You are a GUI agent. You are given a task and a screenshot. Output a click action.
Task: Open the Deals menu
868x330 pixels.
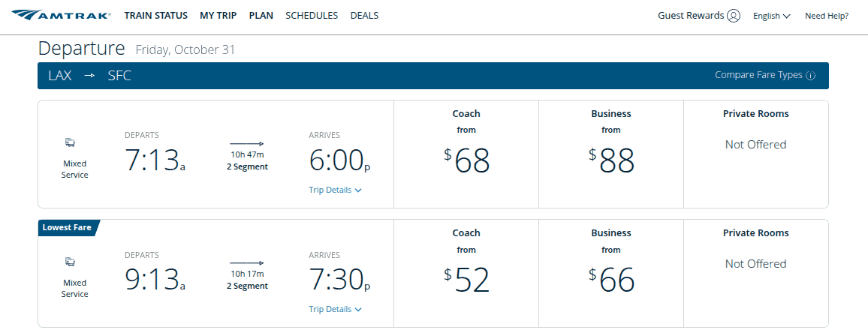[364, 16]
